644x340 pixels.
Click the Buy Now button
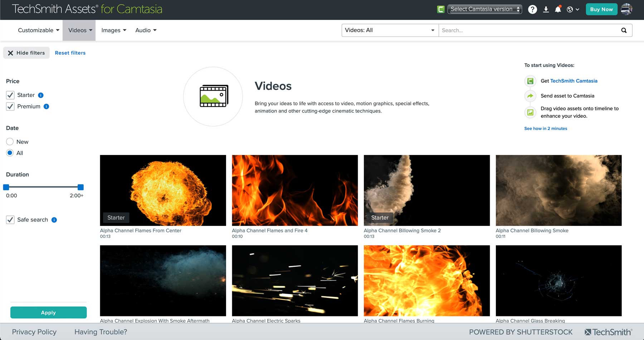click(601, 9)
